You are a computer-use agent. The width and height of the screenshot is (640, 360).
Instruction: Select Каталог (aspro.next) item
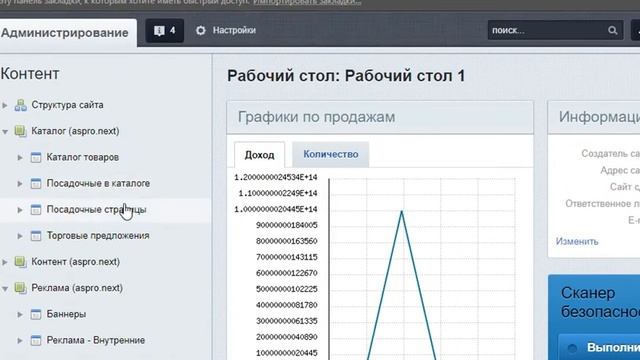tap(75, 131)
